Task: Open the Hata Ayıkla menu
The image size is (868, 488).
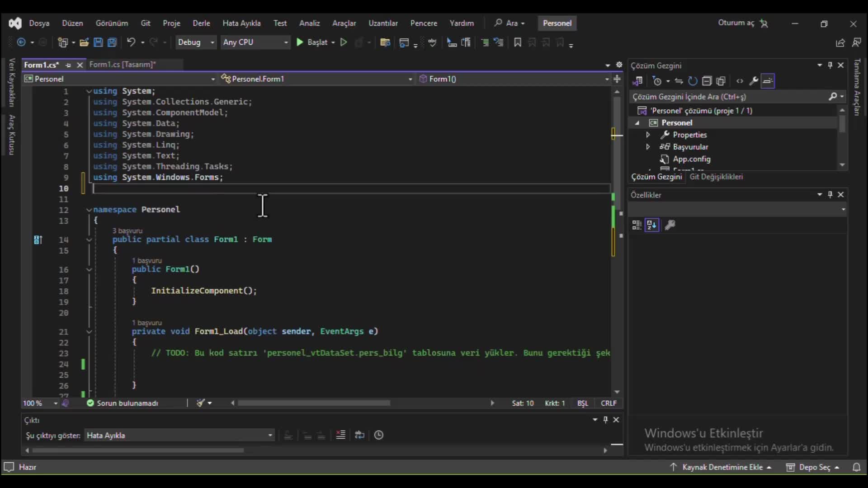Action: pyautogui.click(x=241, y=23)
